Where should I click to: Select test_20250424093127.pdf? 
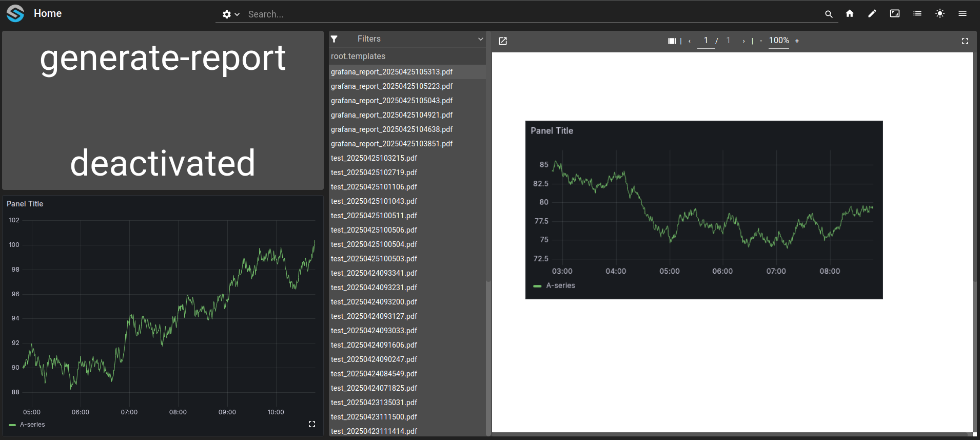pyautogui.click(x=407, y=316)
